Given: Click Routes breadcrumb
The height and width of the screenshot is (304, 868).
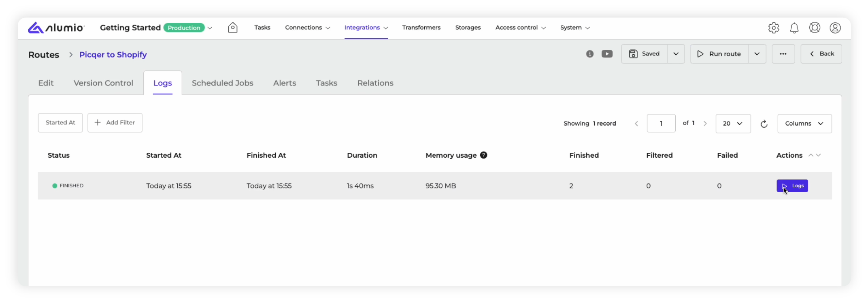Looking at the screenshot, I should pos(44,55).
